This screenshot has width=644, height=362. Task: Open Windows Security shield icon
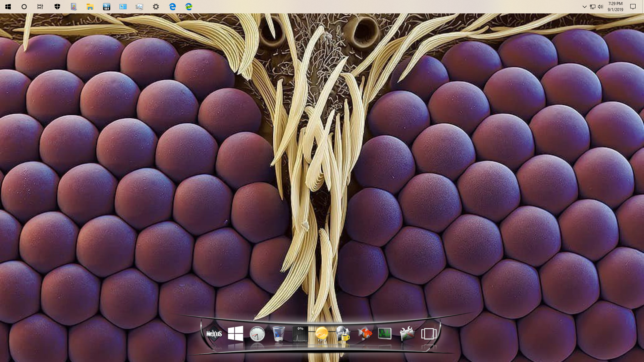pos(57,7)
